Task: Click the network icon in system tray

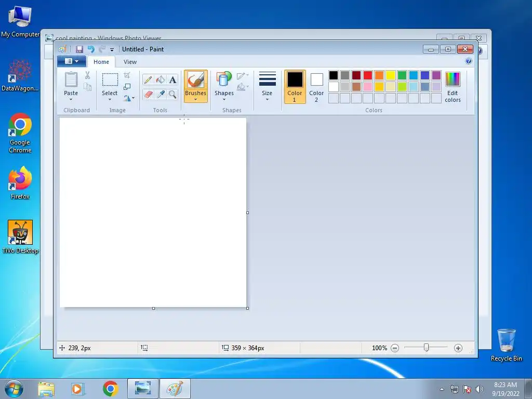Action: 454,389
